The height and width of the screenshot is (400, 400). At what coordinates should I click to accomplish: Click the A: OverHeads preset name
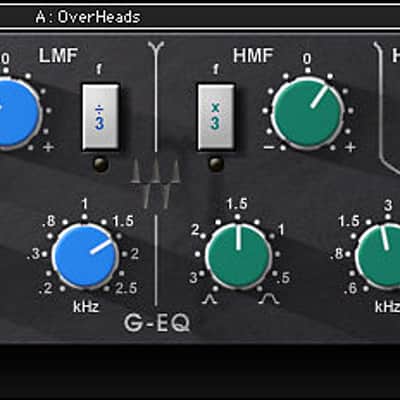88,17
